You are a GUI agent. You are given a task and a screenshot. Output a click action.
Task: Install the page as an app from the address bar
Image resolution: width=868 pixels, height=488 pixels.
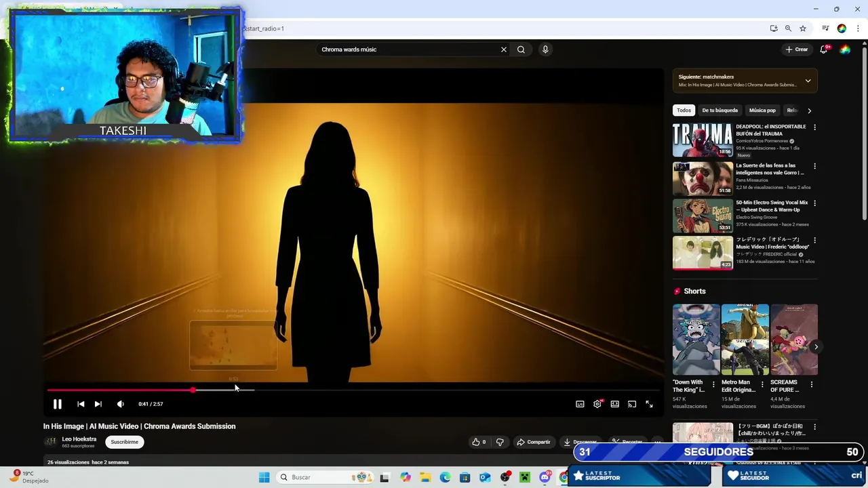point(774,28)
